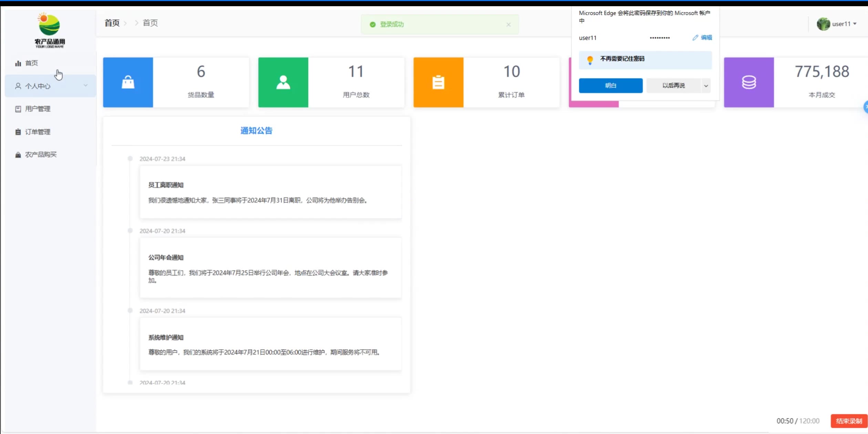Click the purple database coins icon
The width and height of the screenshot is (868, 434).
click(748, 82)
